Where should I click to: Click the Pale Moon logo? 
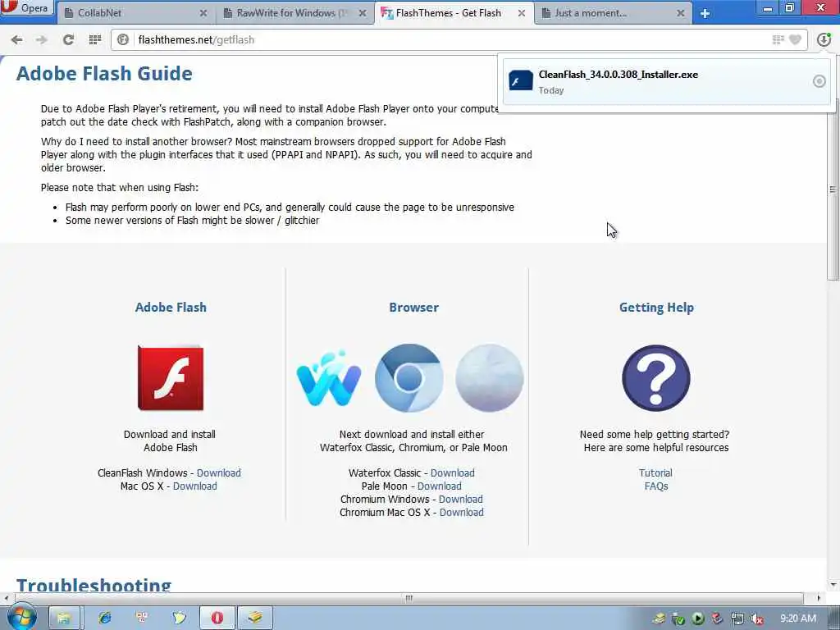coord(489,378)
